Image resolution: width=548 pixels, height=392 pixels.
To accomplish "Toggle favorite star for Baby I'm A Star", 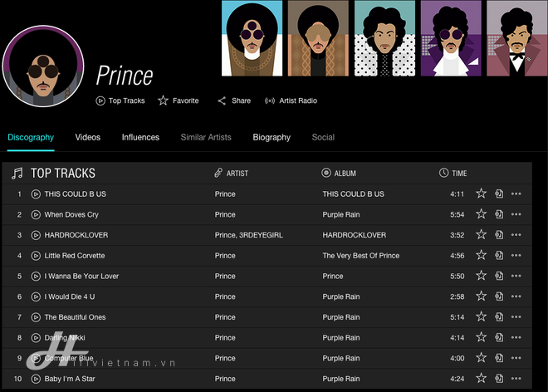I will coord(482,378).
